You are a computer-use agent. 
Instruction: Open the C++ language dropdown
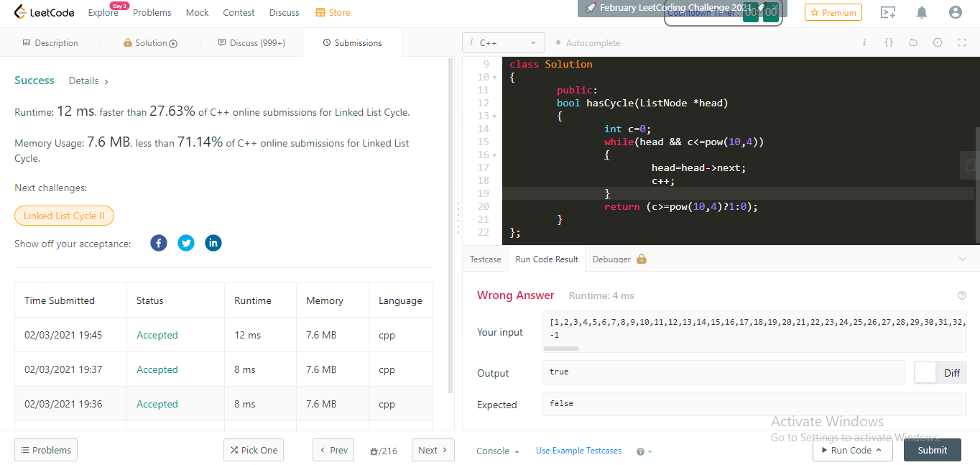coord(504,43)
